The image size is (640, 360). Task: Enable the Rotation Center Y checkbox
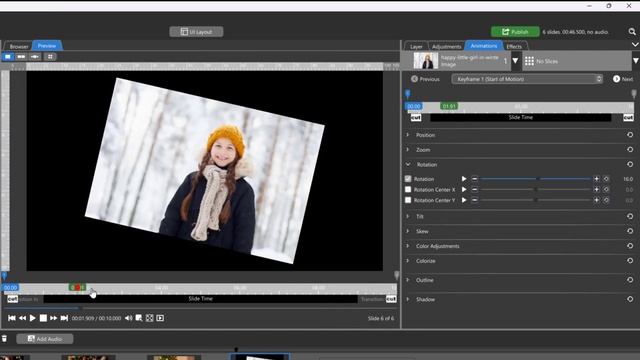click(x=408, y=200)
